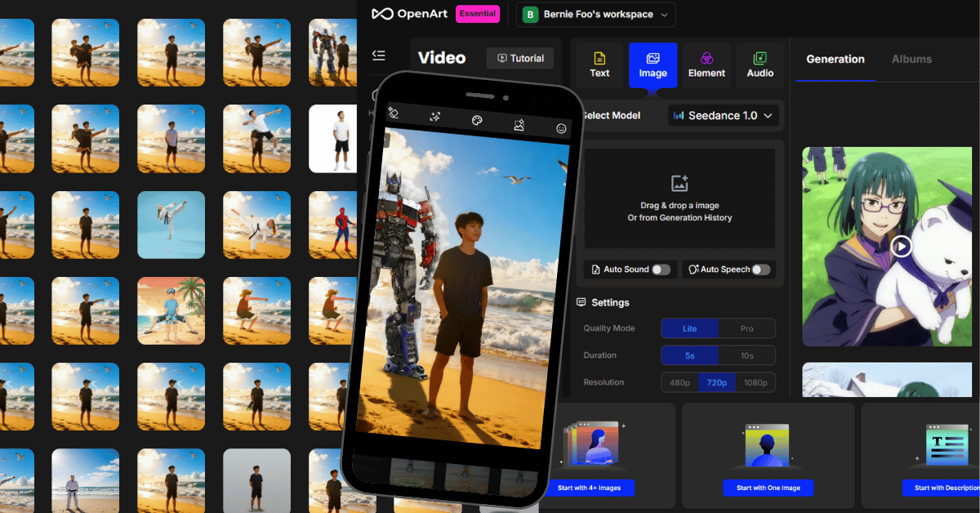This screenshot has width=980, height=513.
Task: Set Quality Mode to Pro
Action: 746,328
